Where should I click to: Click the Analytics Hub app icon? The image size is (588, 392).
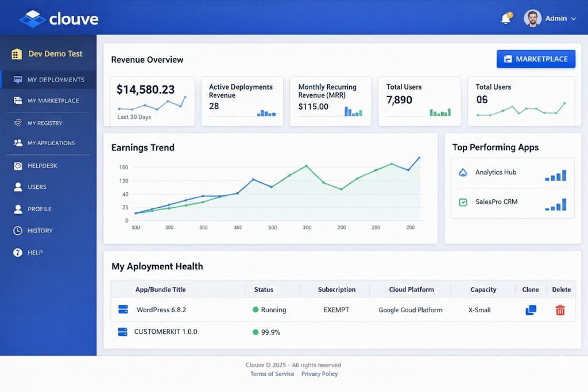463,173
